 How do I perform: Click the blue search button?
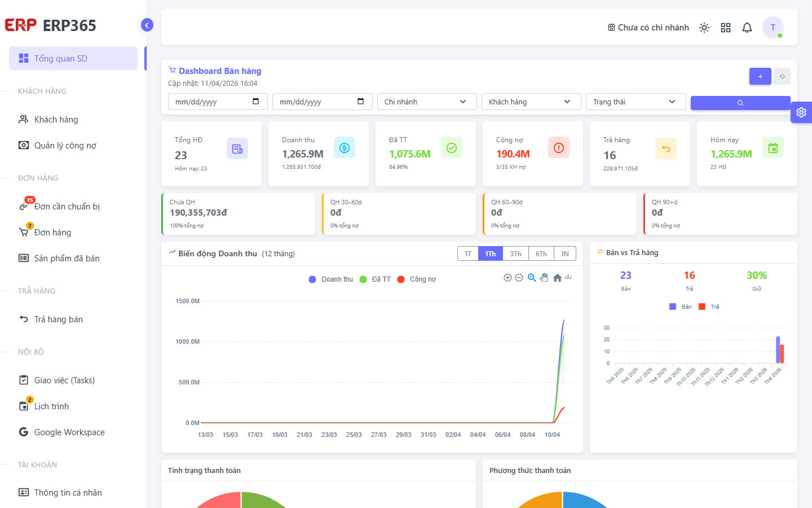[740, 103]
